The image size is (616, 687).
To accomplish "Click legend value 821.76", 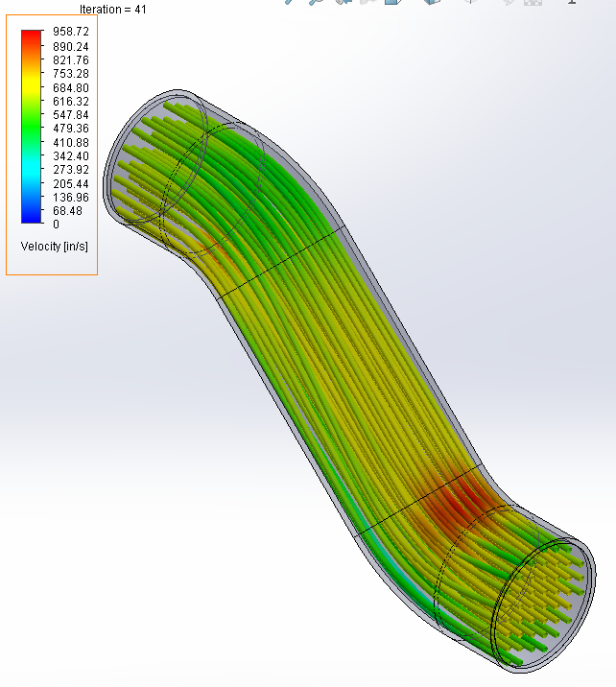I will click(71, 60).
